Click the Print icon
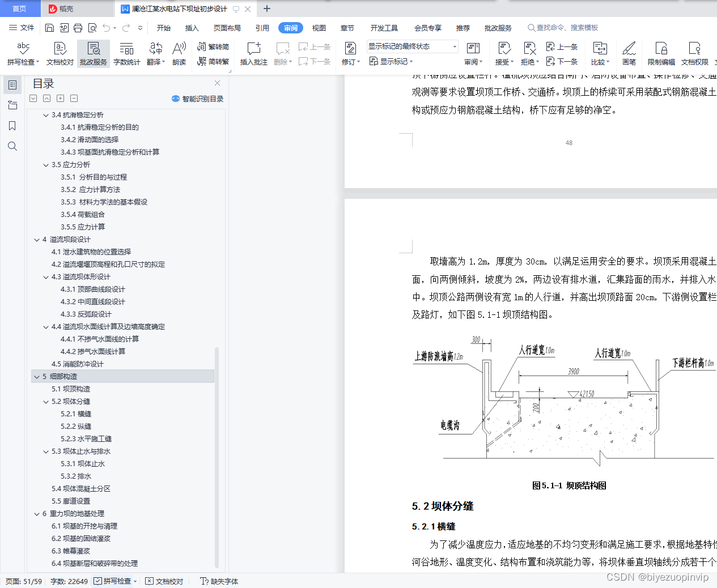 click(x=78, y=28)
